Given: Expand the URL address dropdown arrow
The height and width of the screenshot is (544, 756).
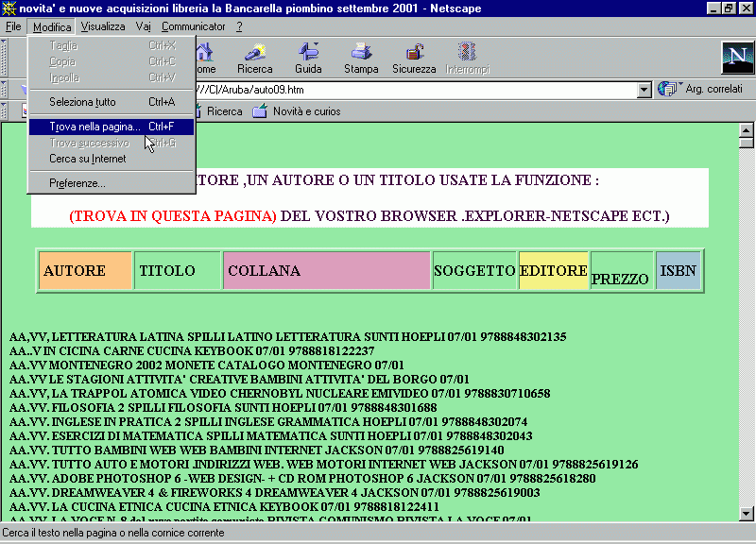Looking at the screenshot, I should [x=644, y=90].
